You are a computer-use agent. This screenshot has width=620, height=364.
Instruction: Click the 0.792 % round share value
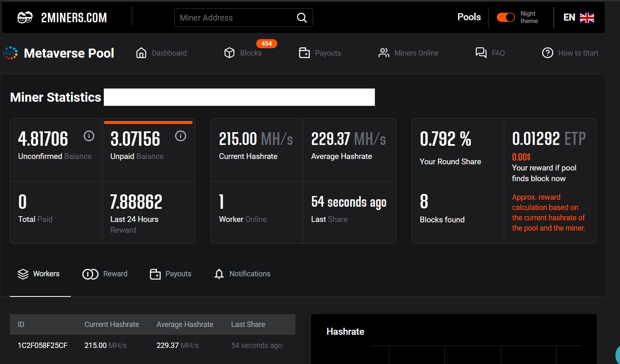[x=445, y=139]
